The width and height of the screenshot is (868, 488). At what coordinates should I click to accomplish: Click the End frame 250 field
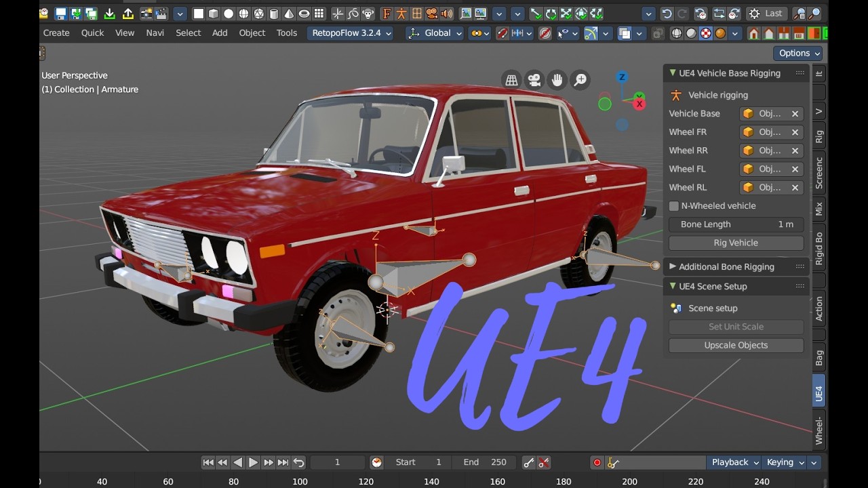point(485,462)
